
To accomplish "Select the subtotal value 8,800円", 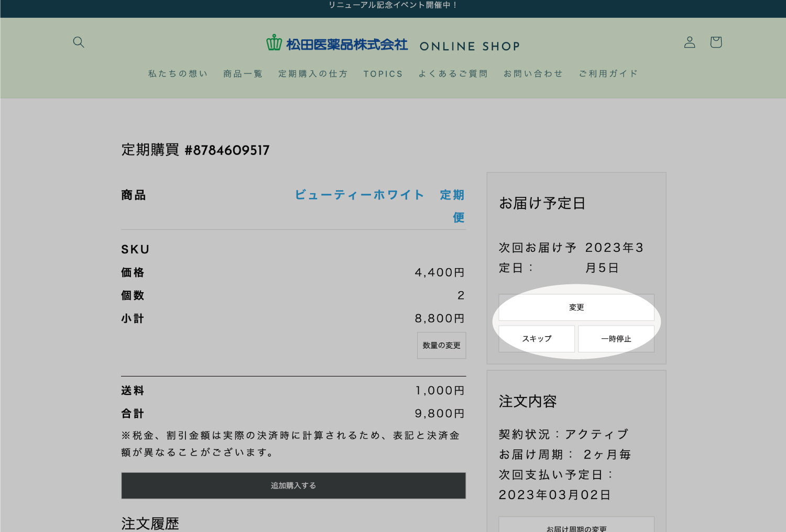I will (440, 318).
